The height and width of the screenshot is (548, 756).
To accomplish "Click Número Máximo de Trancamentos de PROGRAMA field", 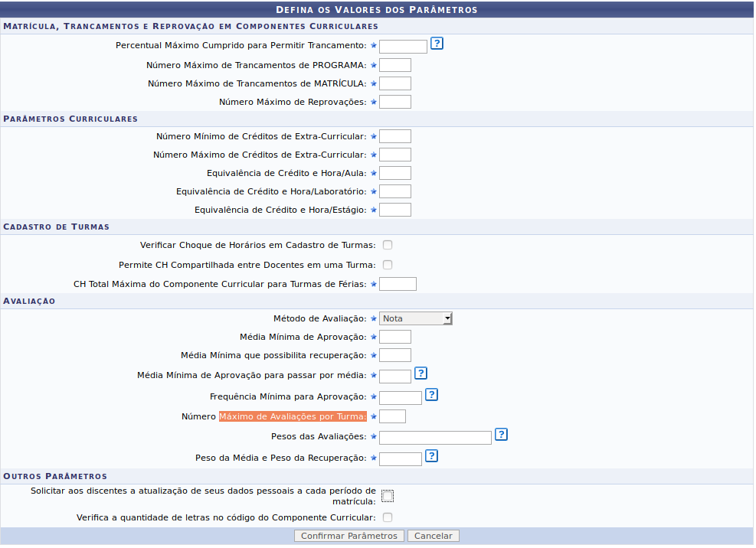I will (x=394, y=65).
